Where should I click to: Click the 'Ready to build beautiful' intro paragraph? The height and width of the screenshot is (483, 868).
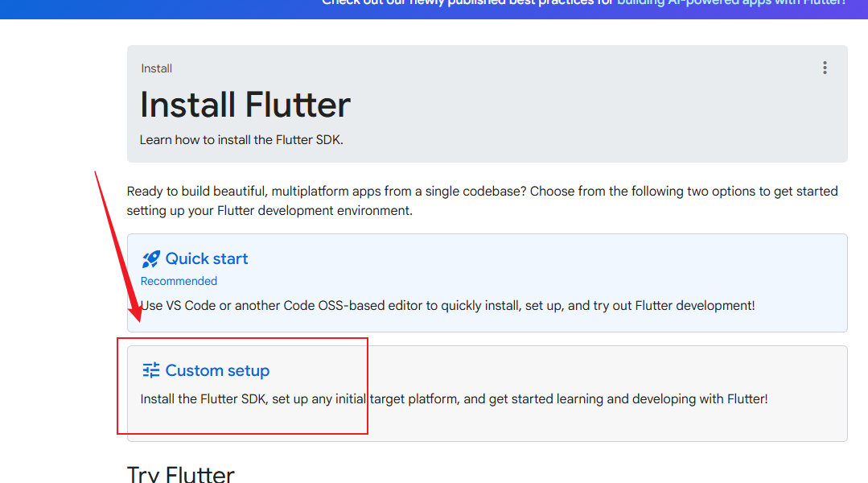482,200
